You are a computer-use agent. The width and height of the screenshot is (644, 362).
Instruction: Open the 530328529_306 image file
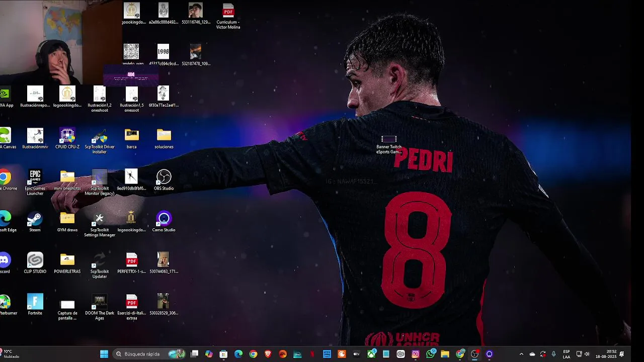pos(164,305)
